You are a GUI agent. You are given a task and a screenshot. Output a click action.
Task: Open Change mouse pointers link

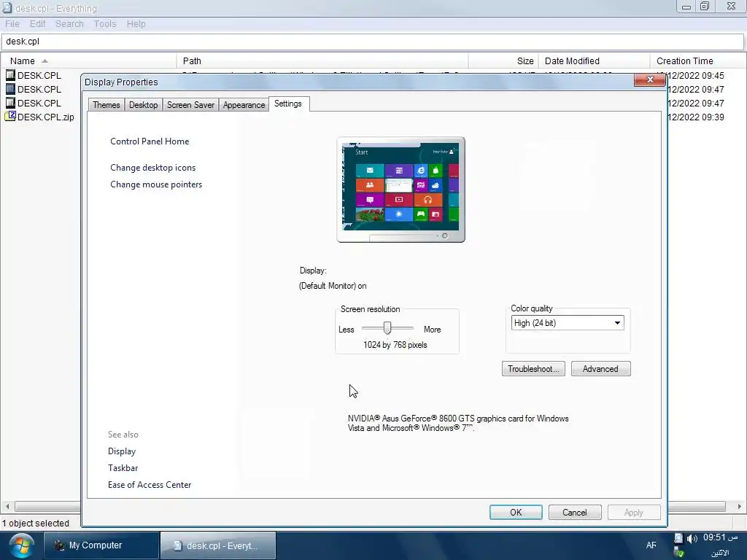[x=156, y=184]
